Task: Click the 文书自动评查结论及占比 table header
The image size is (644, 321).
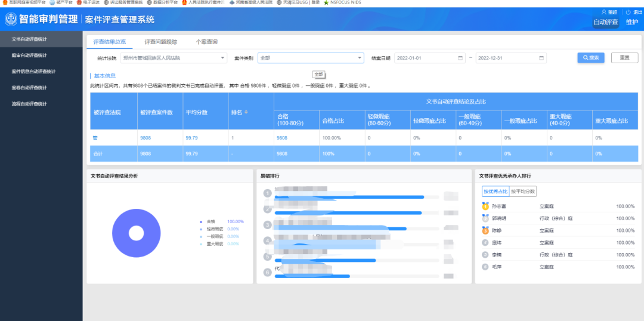Action: pyautogui.click(x=456, y=101)
